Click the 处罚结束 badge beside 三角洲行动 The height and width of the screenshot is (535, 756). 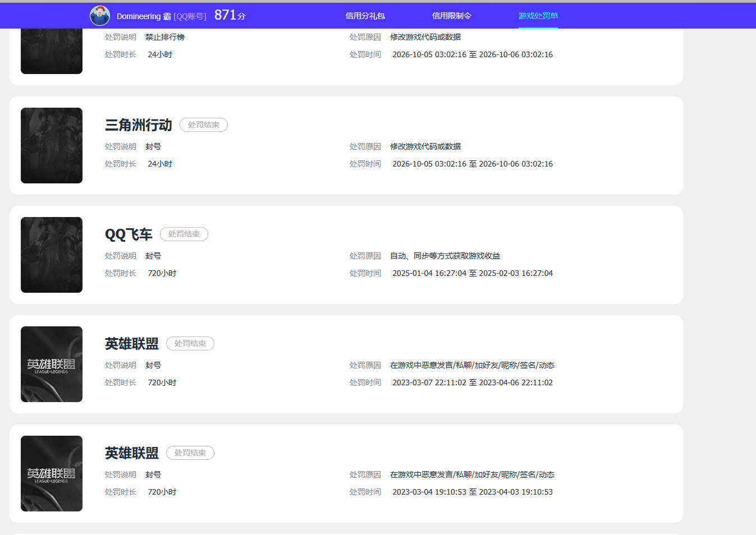tap(204, 125)
